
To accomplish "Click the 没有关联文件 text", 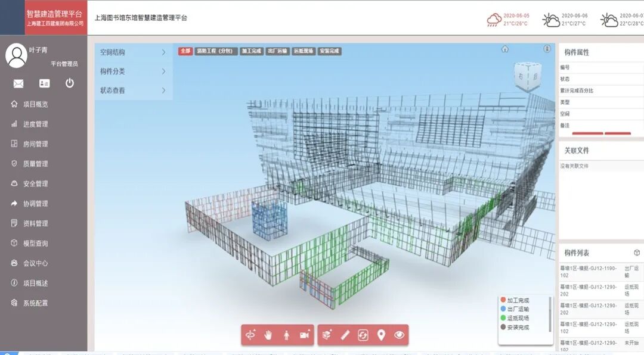I will coord(574,166).
